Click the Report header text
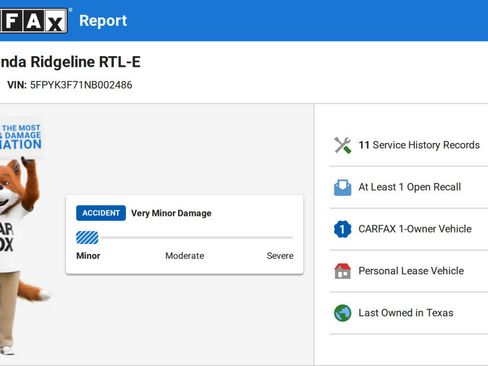This screenshot has height=366, width=488. pos(103,21)
